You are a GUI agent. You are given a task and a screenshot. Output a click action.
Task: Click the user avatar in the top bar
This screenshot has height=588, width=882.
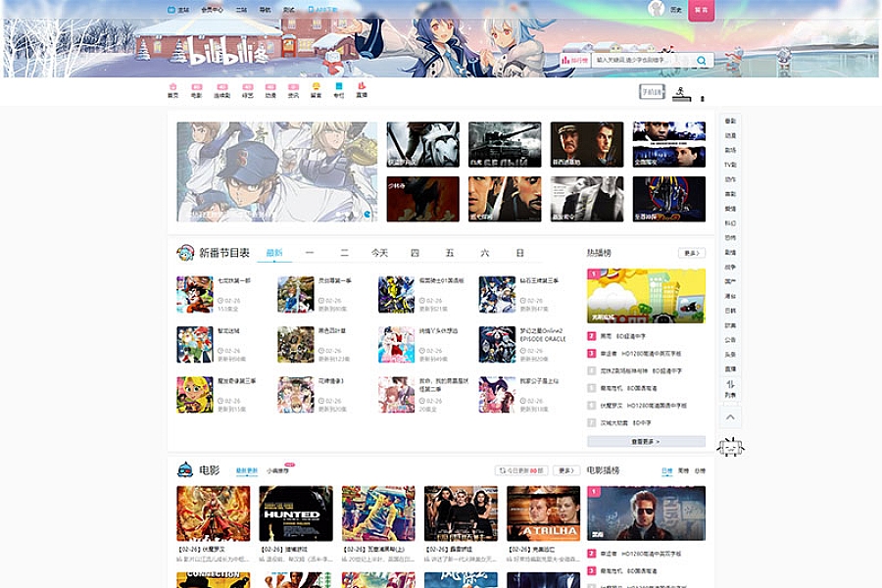[656, 9]
